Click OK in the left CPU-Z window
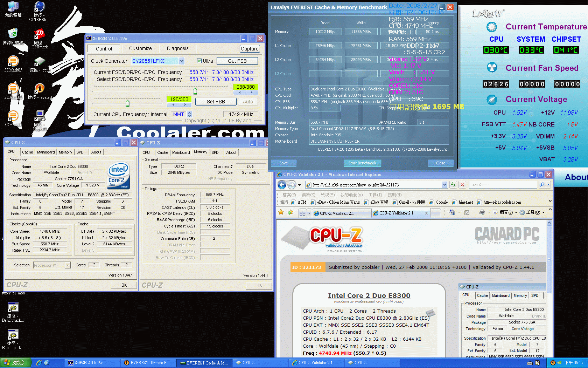588x368 pixels. [124, 285]
